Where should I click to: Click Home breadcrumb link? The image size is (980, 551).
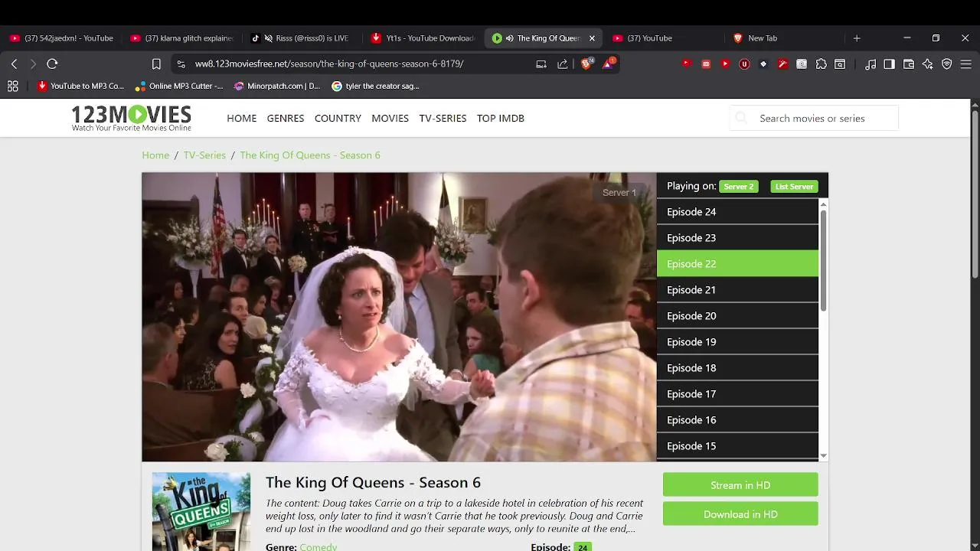coord(155,155)
